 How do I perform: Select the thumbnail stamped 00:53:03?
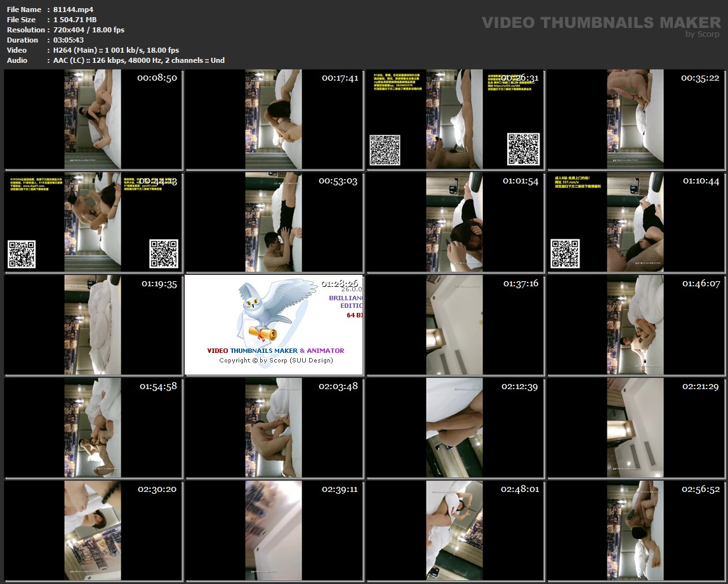(x=274, y=222)
